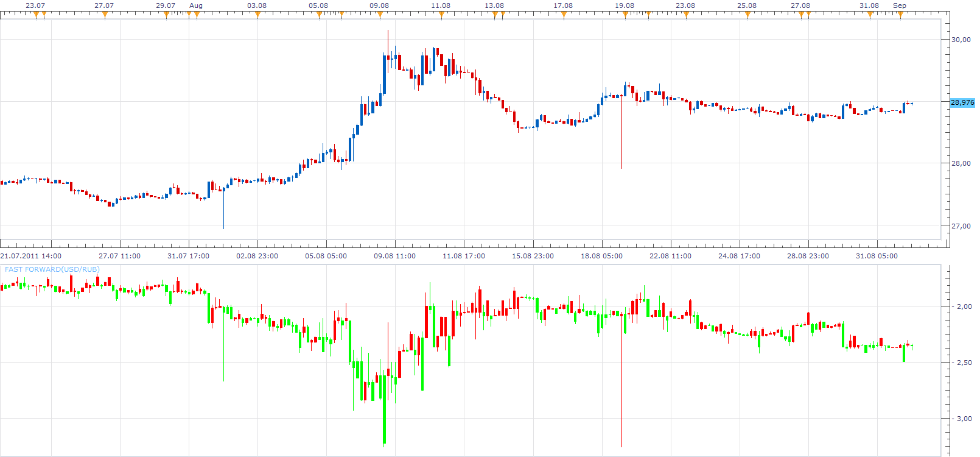
Task: Click the Sep month label on top scale
Action: coord(900,5)
